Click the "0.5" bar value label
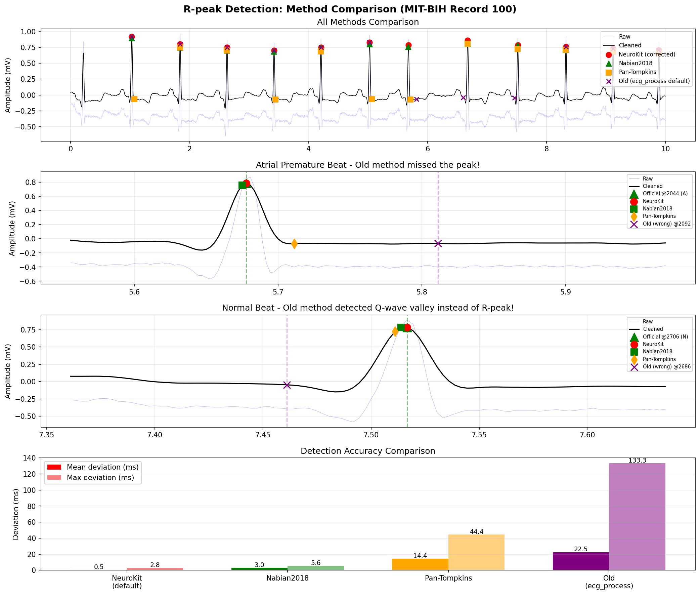Viewport: 700px width, 595px height. [x=99, y=567]
